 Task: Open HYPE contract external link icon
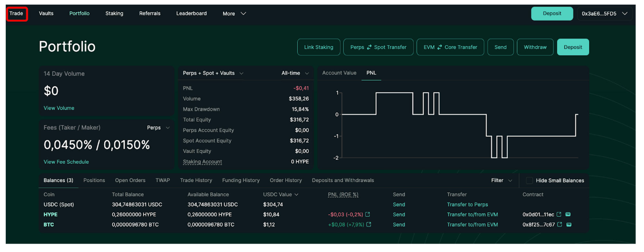[559, 214]
